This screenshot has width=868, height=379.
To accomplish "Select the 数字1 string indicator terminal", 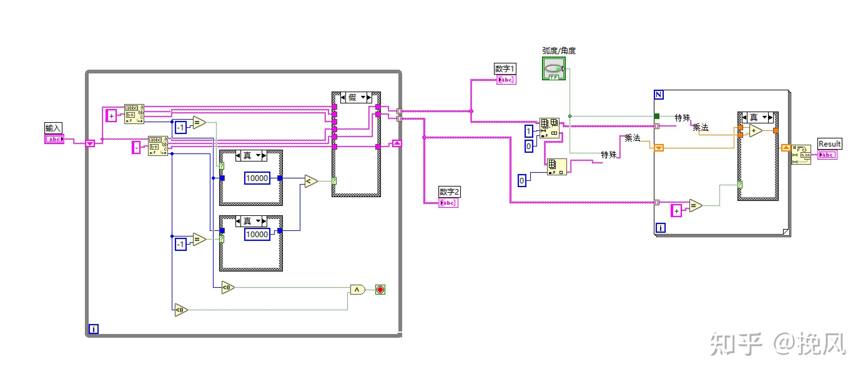I will click(506, 80).
